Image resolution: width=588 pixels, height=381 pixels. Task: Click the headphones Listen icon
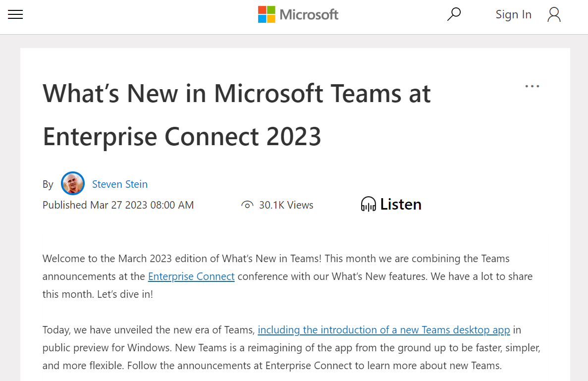click(x=368, y=204)
